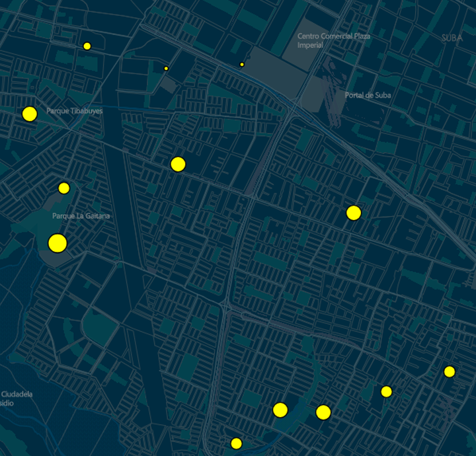Screen dimensions: 476x456
Task: Click the bottommost yellow marker on the map
Action: click(x=237, y=443)
